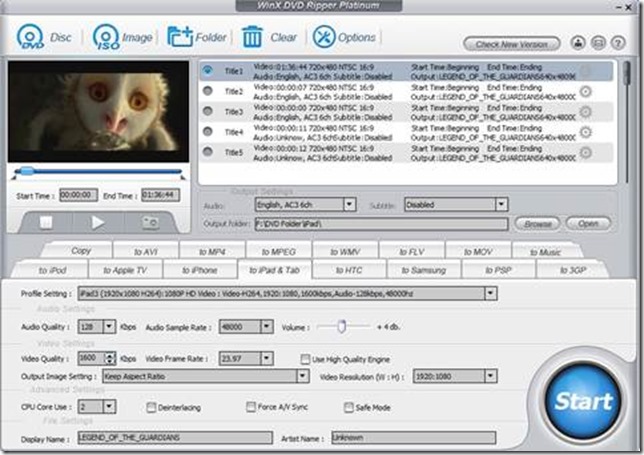Viewport: 644px width, 455px height.
Task: Open the Profile Setting dropdown
Action: [490, 293]
